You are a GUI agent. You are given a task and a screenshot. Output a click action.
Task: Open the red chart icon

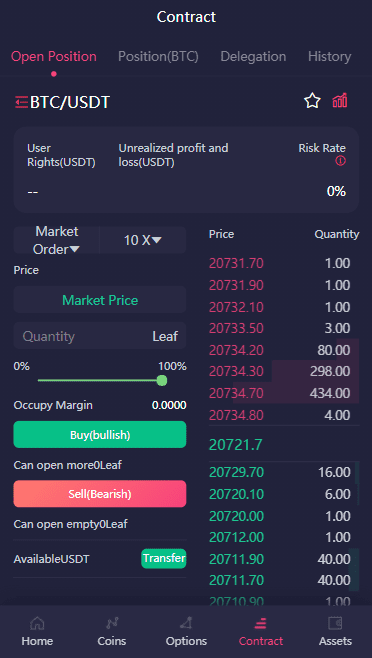point(340,101)
